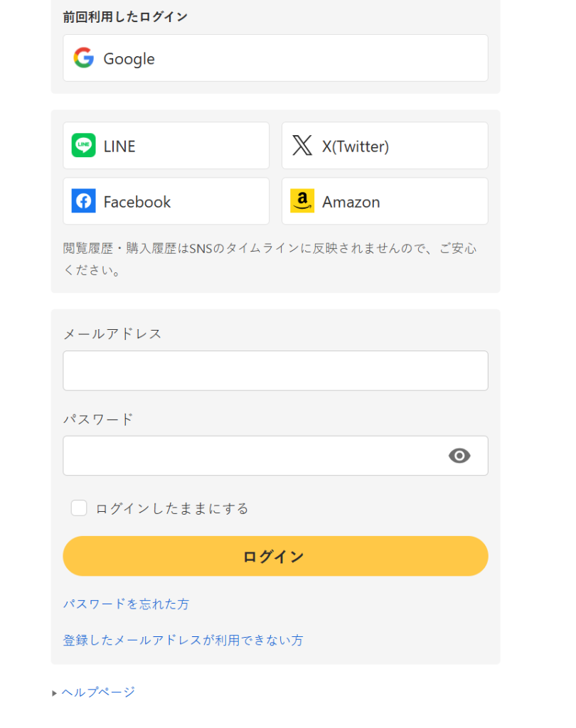Click the yellow Amazon logo icon
The height and width of the screenshot is (728, 576).
pos(302,201)
